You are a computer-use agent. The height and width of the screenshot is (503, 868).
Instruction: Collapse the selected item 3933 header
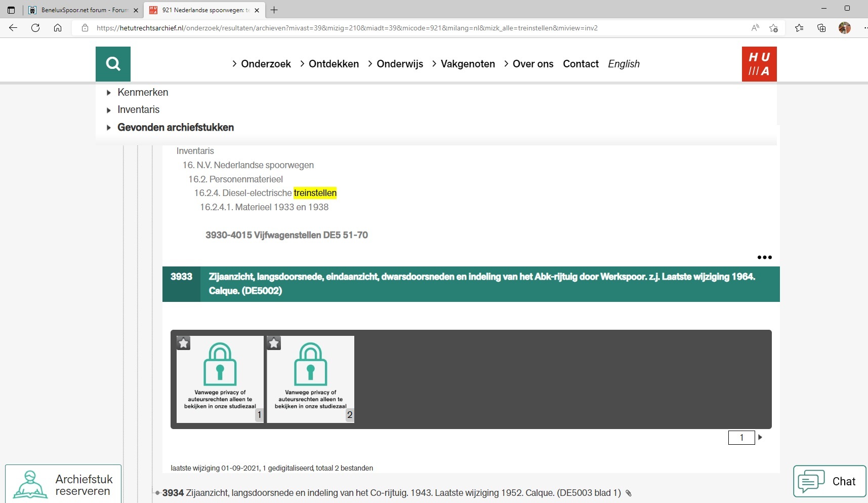471,284
